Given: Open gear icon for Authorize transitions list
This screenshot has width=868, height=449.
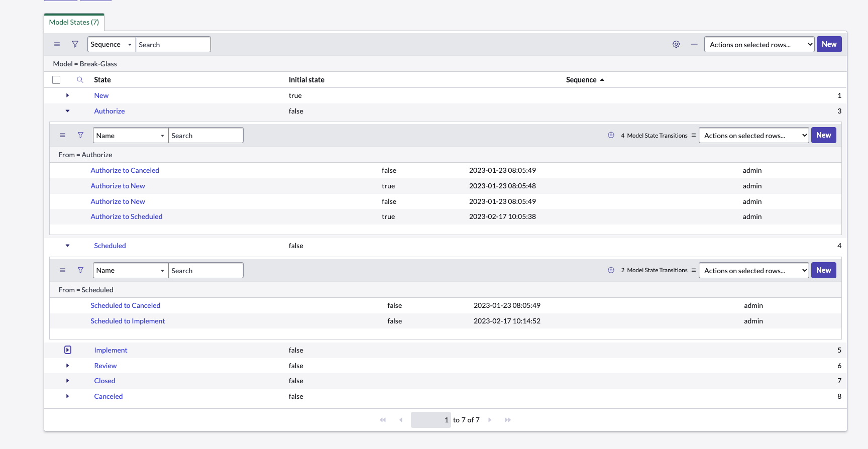Looking at the screenshot, I should coord(611,135).
